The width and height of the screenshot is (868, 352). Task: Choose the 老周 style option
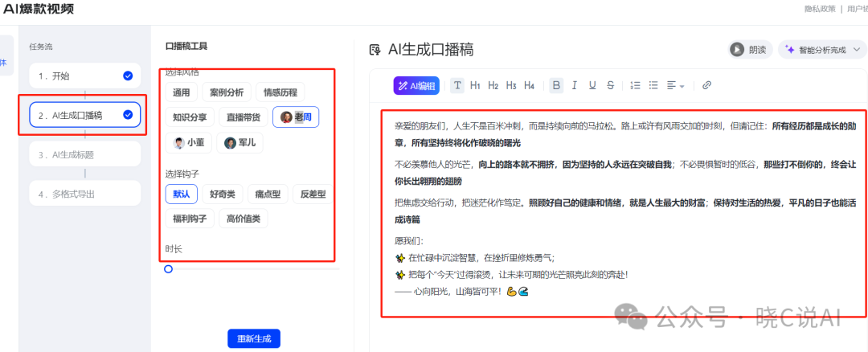296,117
